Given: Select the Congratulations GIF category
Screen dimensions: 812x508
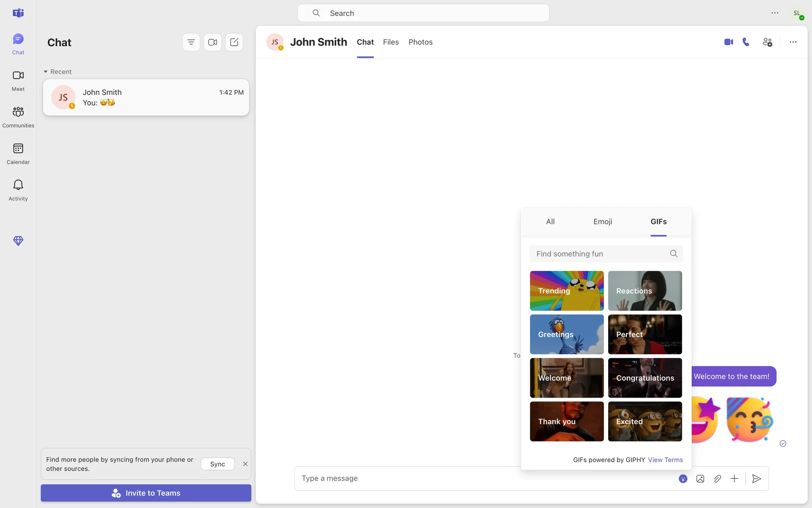Looking at the screenshot, I should 645,378.
